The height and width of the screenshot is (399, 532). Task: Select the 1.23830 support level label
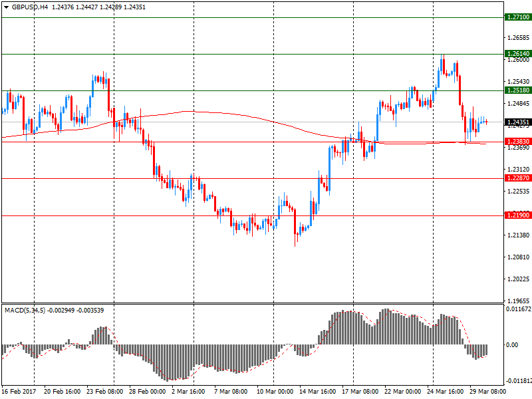pyautogui.click(x=518, y=142)
